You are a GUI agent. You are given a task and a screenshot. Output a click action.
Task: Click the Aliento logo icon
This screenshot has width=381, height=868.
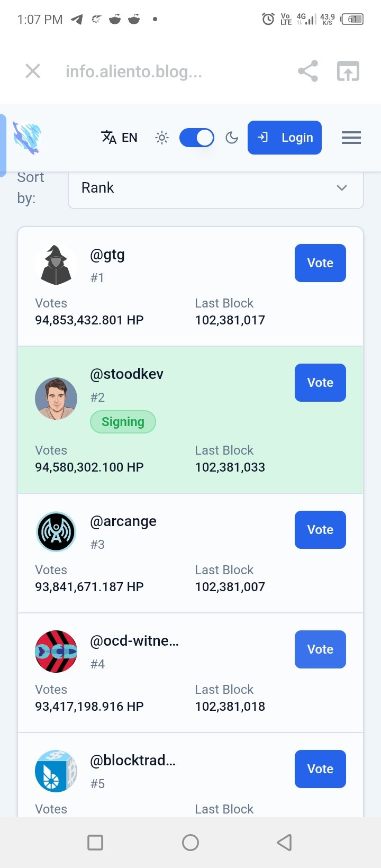(27, 138)
